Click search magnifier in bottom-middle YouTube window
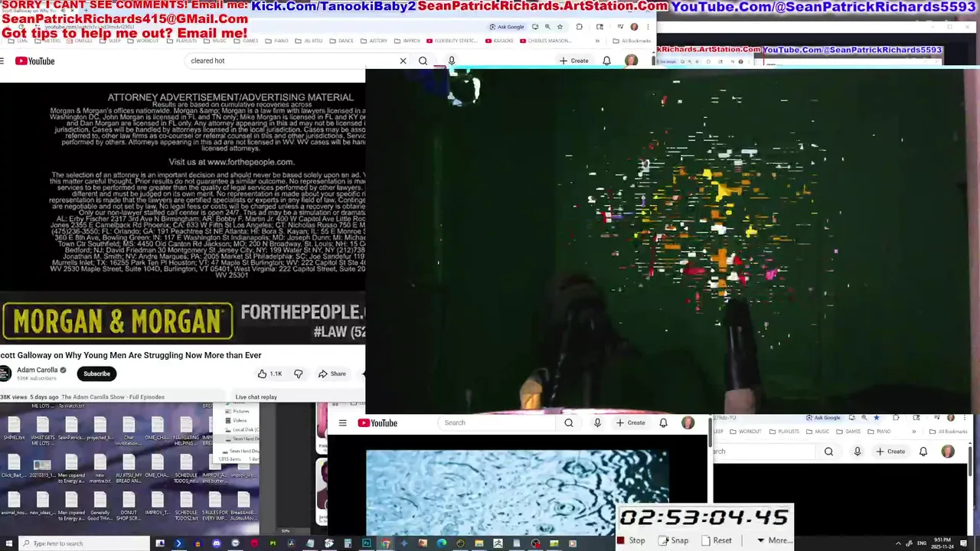The image size is (980, 551). point(569,422)
